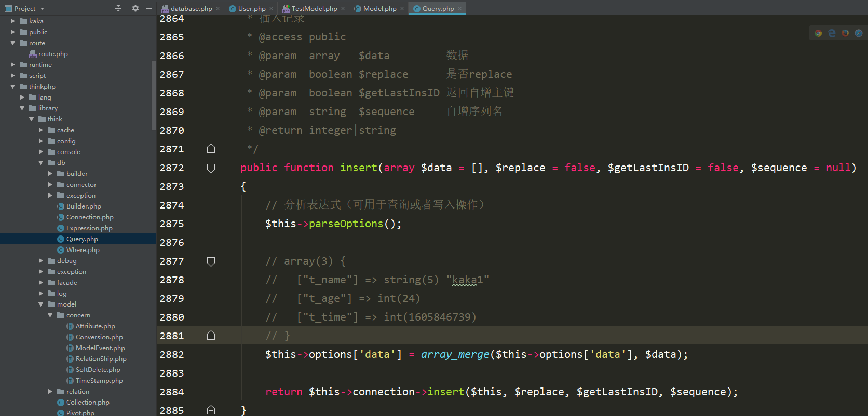Expand the connector folder
Screen dimensions: 868x416
click(50, 185)
